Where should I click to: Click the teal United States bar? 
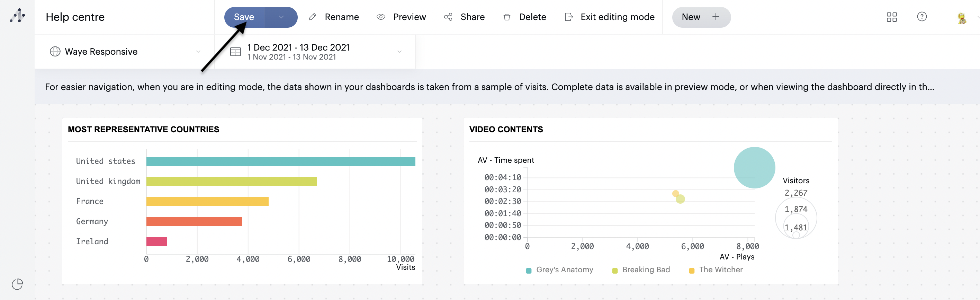[280, 161]
